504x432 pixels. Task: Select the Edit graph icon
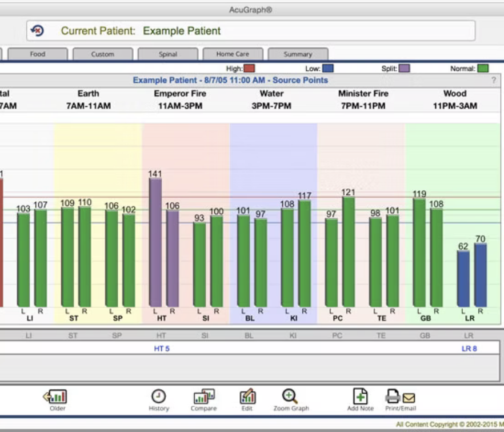click(247, 397)
